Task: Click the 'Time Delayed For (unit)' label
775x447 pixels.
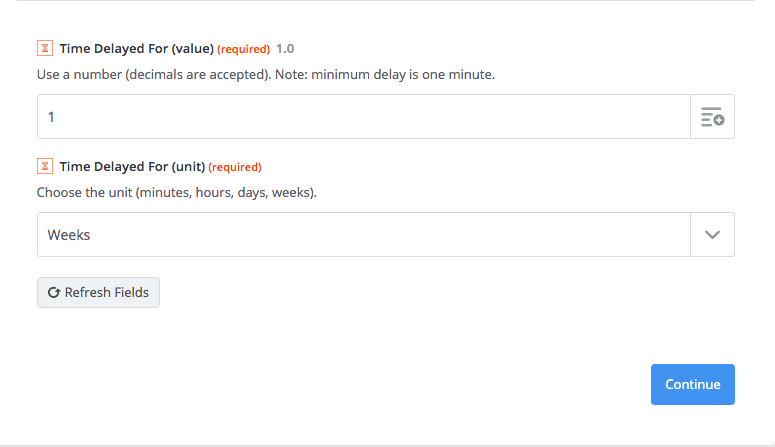Action: point(132,166)
